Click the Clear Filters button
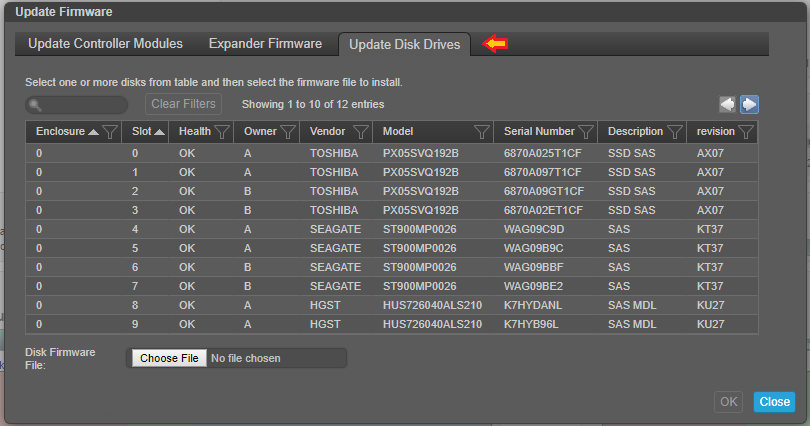810x426 pixels. 184,104
